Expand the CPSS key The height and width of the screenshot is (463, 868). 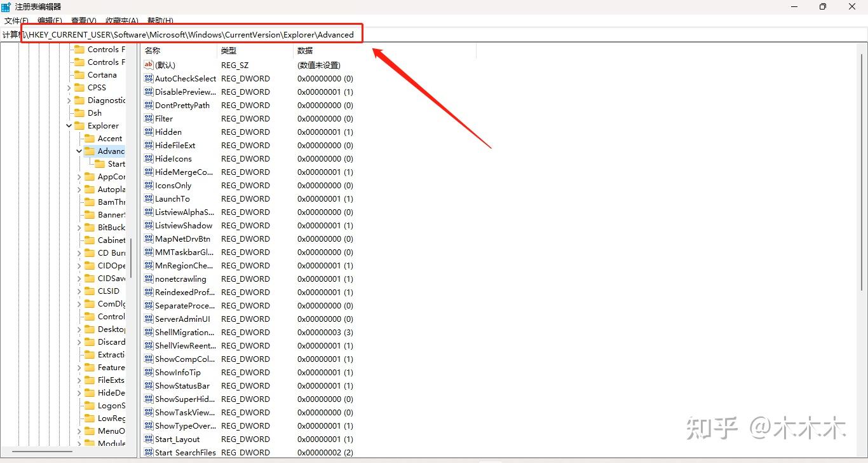pos(69,88)
